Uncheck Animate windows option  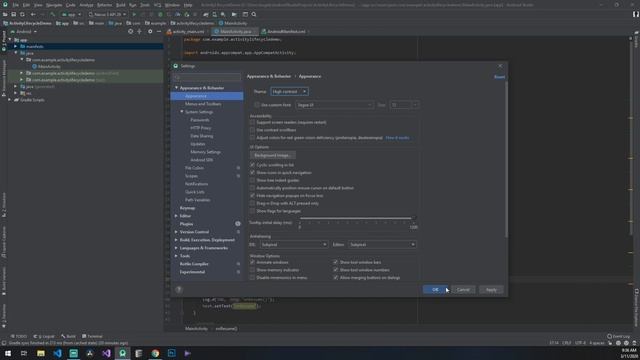[252, 262]
